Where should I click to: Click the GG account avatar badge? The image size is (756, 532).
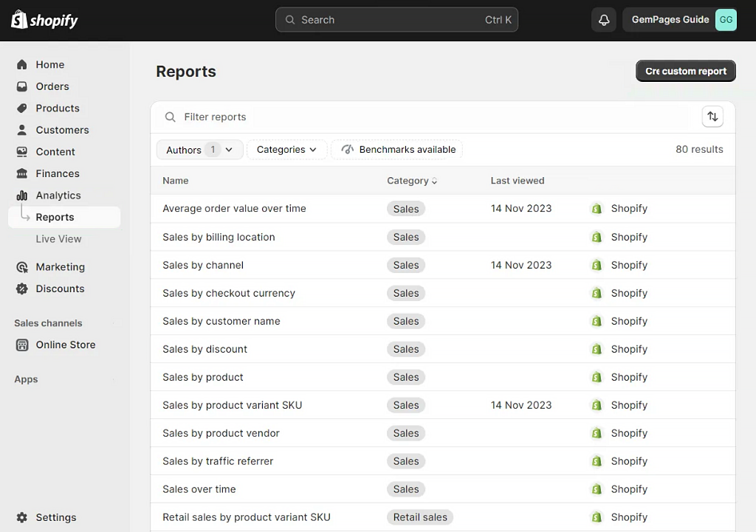point(726,19)
